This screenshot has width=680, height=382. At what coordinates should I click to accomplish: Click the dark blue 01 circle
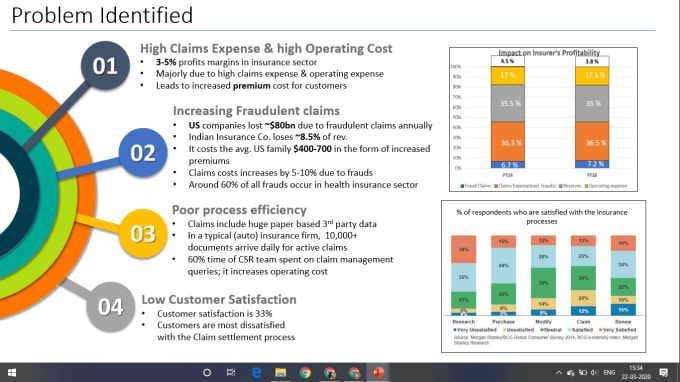105,65
